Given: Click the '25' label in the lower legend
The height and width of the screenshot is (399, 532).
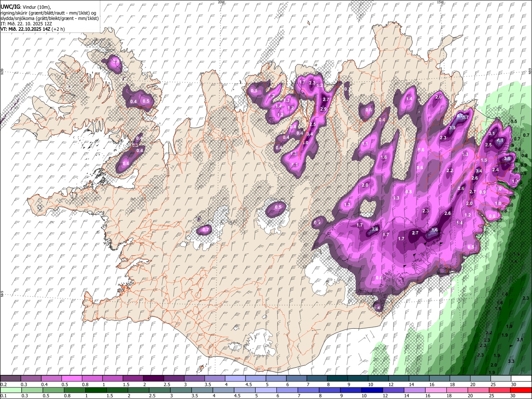Looking at the screenshot, I should tap(492, 396).
